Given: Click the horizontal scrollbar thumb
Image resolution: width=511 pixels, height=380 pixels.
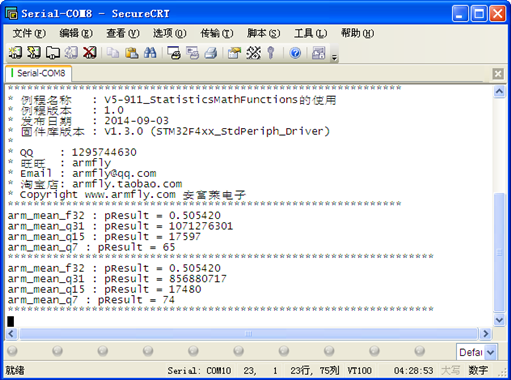Looking at the screenshot, I should 248,333.
